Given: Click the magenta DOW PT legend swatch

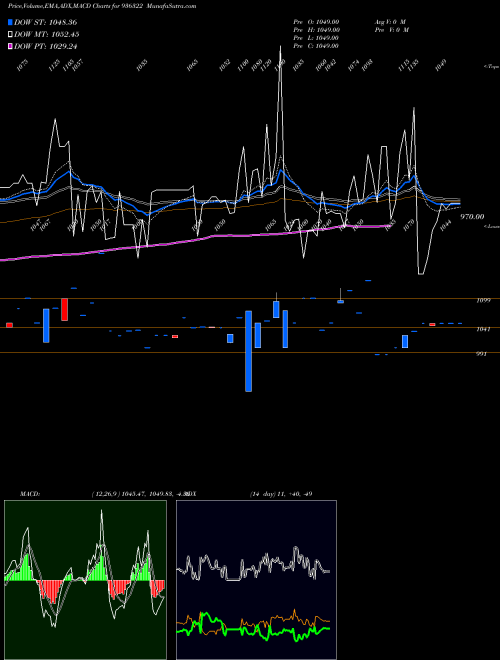Looking at the screenshot, I should point(10,46).
